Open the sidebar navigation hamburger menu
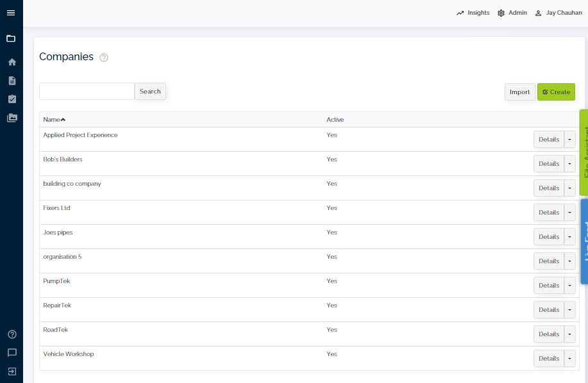Image resolution: width=588 pixels, height=383 pixels. coord(11,12)
